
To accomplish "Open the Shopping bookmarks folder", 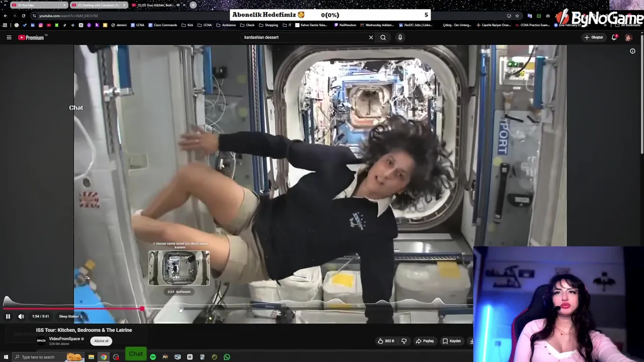I will point(268,25).
